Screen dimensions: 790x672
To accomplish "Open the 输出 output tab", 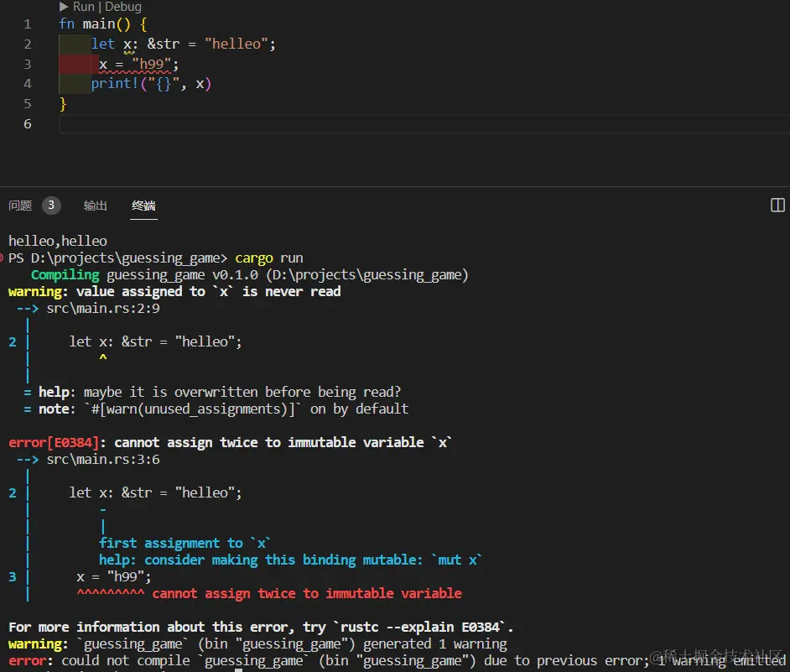I will pos(96,206).
